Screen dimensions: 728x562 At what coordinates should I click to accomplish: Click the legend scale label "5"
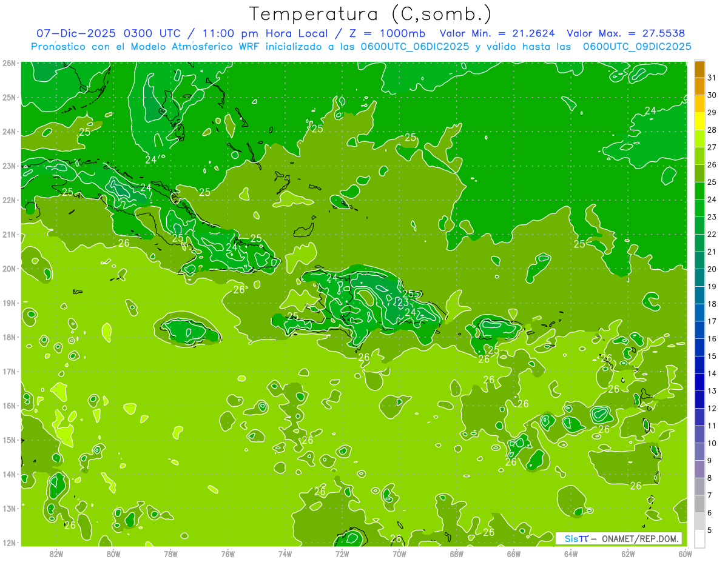[x=710, y=530]
